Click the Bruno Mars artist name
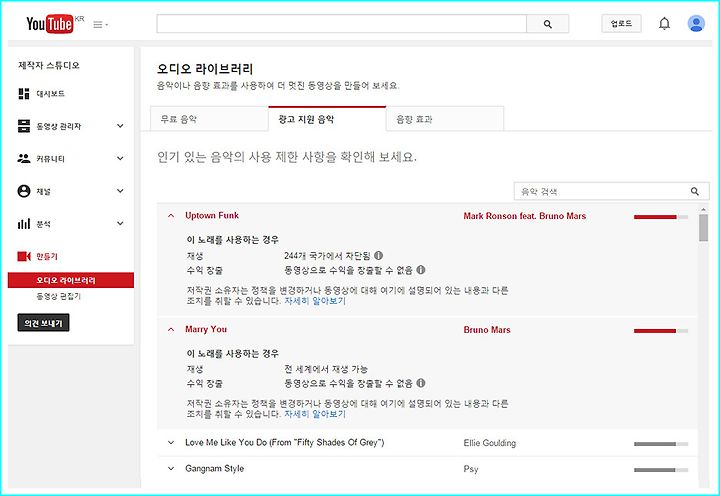Image resolution: width=720 pixels, height=496 pixels. (x=487, y=330)
